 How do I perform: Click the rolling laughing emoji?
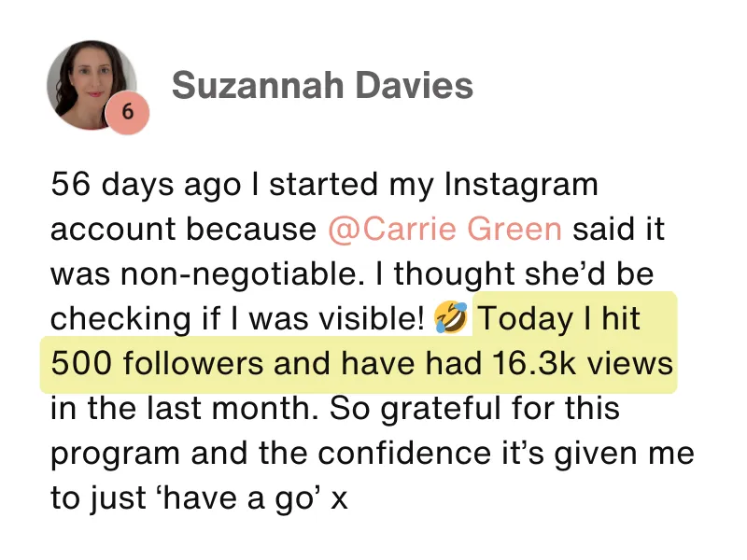click(451, 317)
